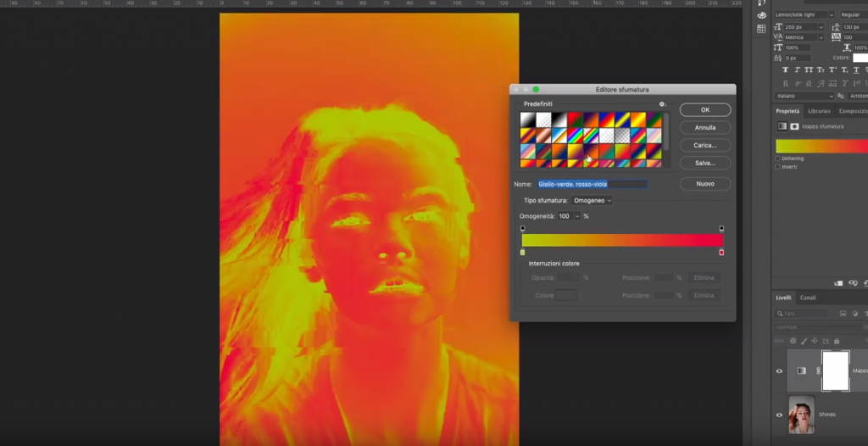The height and width of the screenshot is (446, 868).
Task: Click the lock all layers icon
Action: [837, 341]
